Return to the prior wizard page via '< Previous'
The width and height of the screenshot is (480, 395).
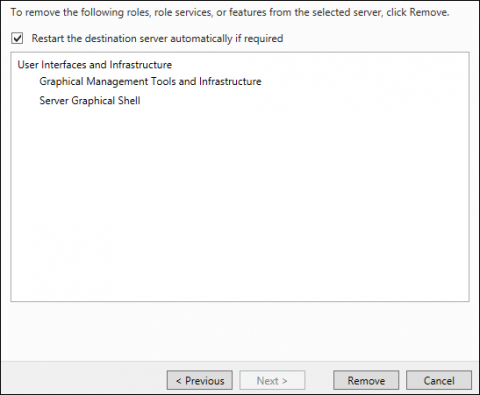coord(200,380)
